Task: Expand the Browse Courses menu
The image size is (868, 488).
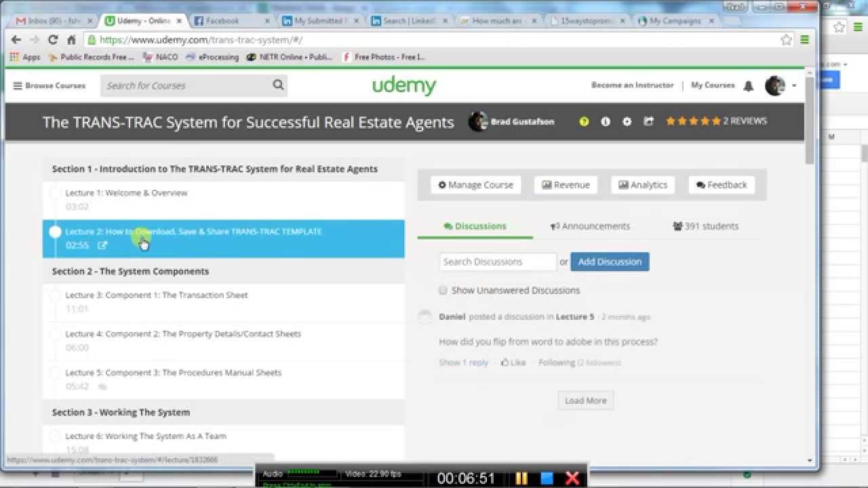Action: tap(50, 86)
